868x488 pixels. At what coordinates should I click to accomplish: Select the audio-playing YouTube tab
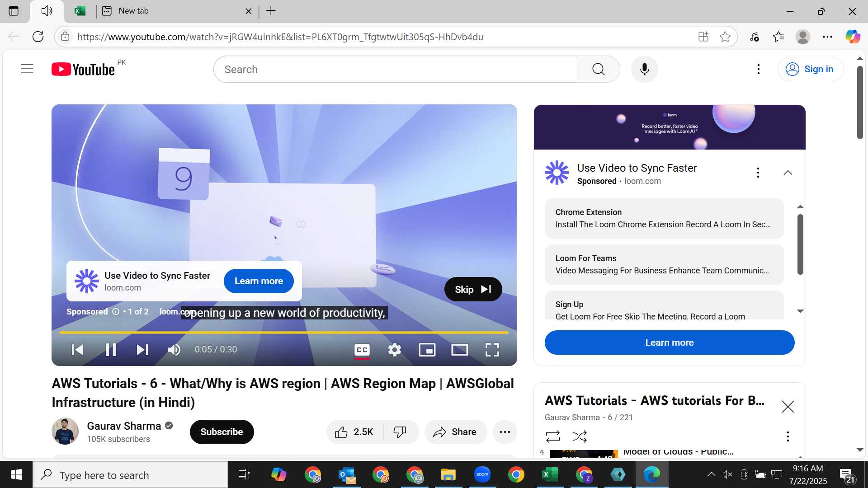pyautogui.click(x=47, y=11)
